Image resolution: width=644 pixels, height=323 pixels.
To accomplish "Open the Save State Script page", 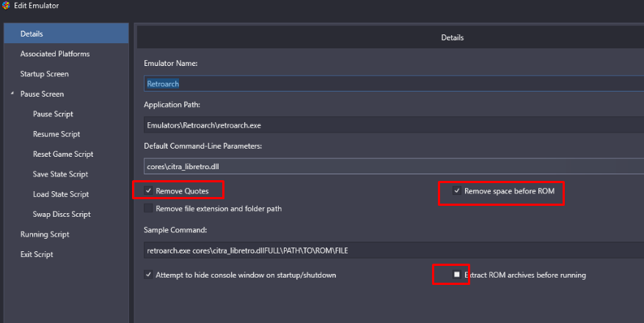I will click(x=60, y=174).
